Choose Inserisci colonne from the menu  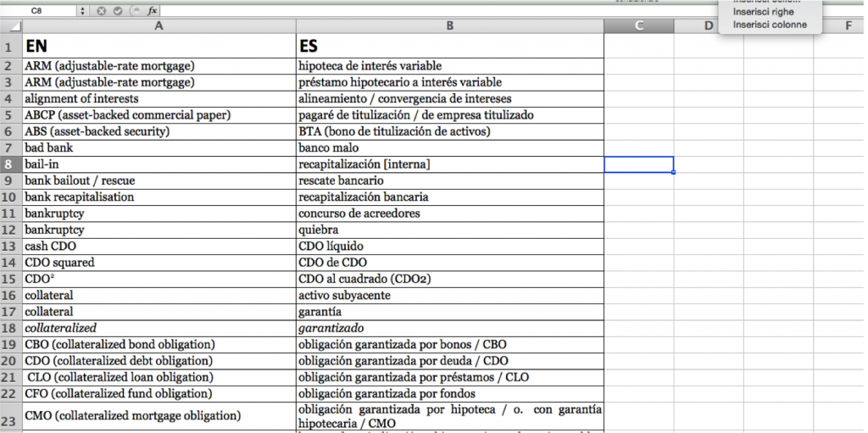pos(770,25)
